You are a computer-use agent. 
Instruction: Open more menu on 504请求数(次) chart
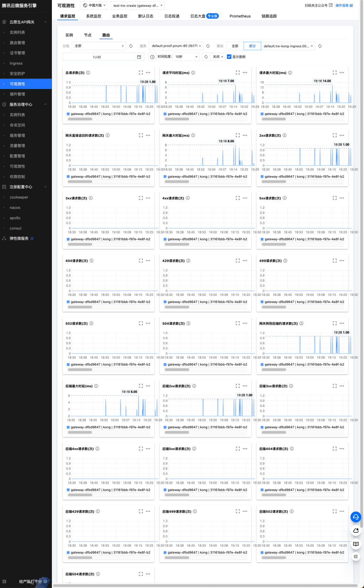[245, 323]
